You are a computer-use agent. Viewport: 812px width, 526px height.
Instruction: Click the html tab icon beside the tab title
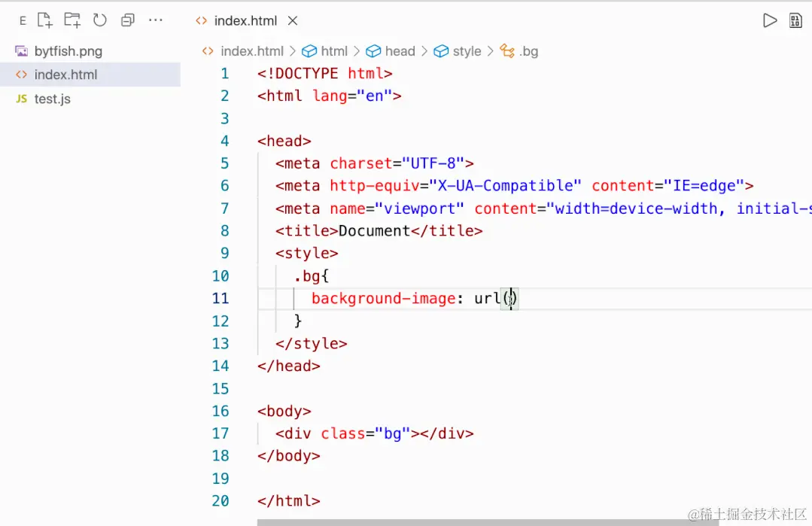pyautogui.click(x=202, y=21)
